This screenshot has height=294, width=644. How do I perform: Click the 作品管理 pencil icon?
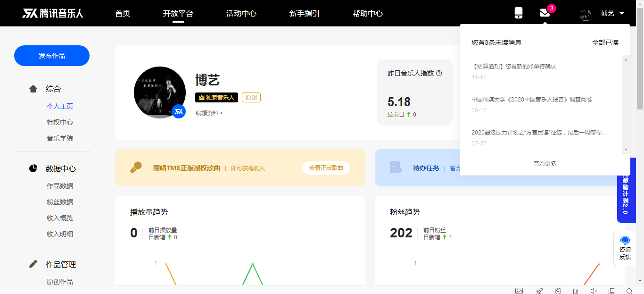(33, 264)
